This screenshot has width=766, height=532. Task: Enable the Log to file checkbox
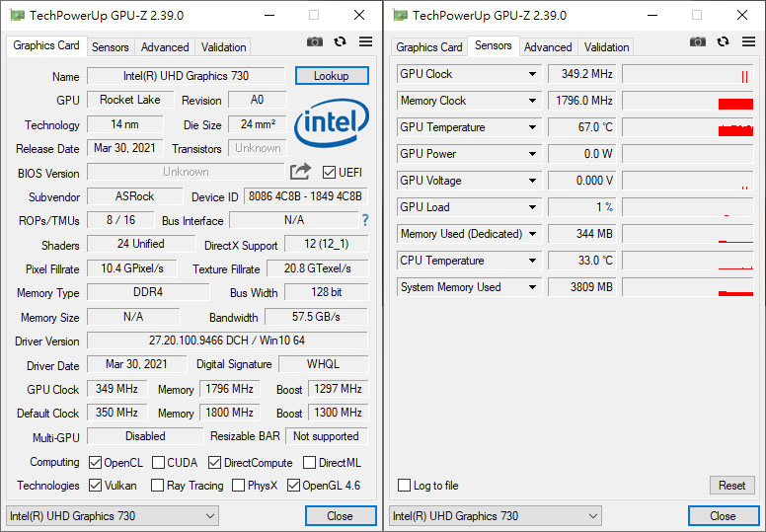(404, 485)
